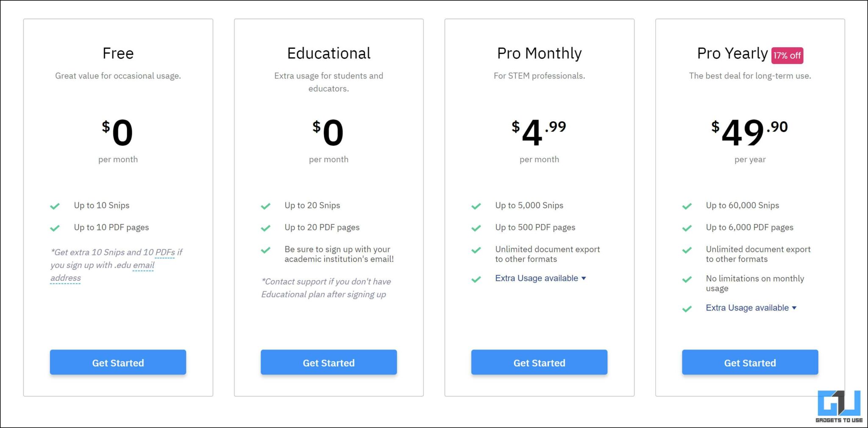This screenshot has height=428, width=868.
Task: Click the dropdown arrow beside Pro Monthly's Extra Usage
Action: (x=584, y=279)
